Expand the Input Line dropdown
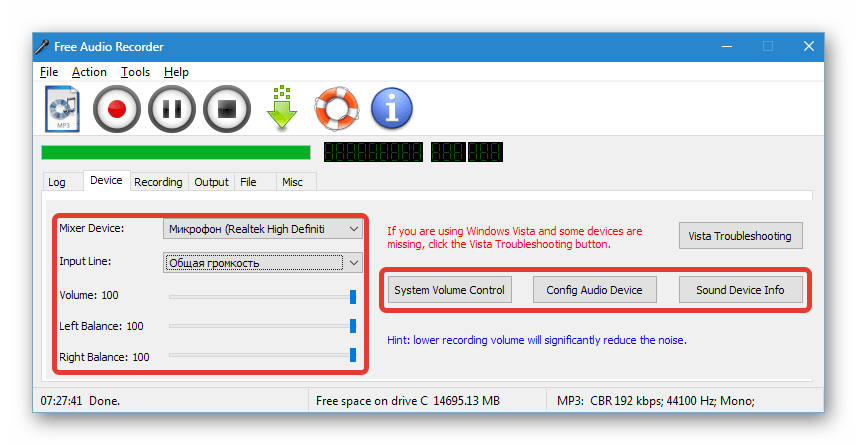Image resolution: width=857 pixels, height=445 pixels. point(352,263)
